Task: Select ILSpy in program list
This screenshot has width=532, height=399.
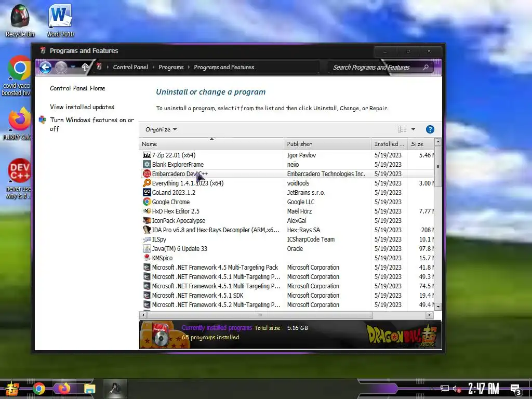Action: [x=287, y=239]
